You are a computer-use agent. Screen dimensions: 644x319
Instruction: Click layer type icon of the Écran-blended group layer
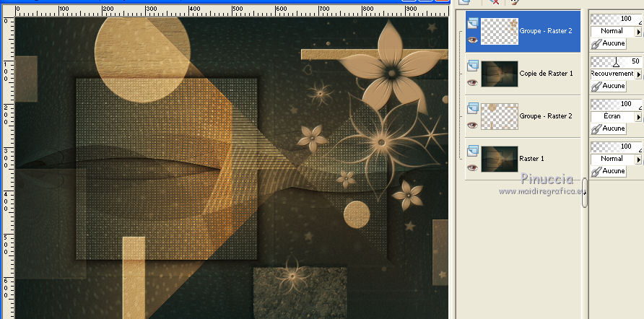coord(473,108)
